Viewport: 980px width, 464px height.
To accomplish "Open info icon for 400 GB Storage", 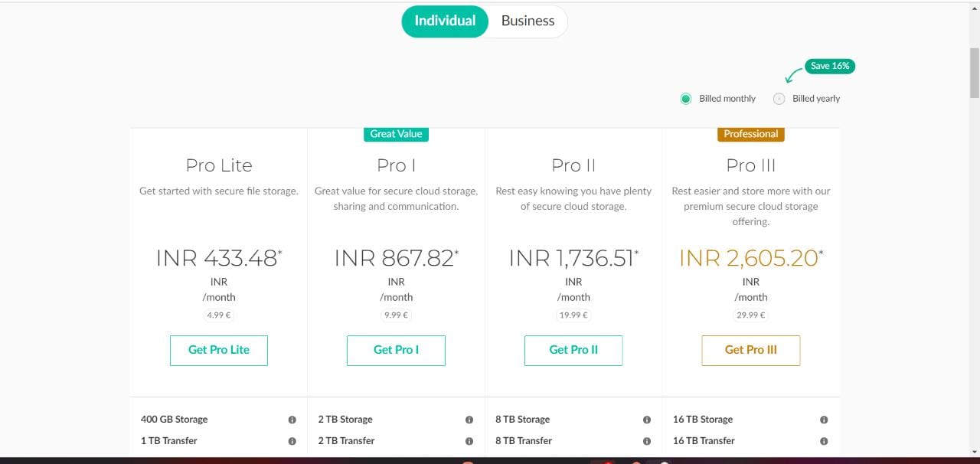I will coord(292,420).
